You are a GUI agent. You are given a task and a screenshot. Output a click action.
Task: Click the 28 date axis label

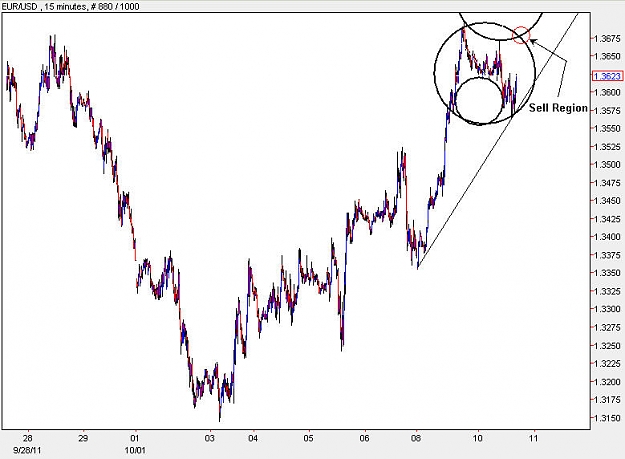point(27,438)
